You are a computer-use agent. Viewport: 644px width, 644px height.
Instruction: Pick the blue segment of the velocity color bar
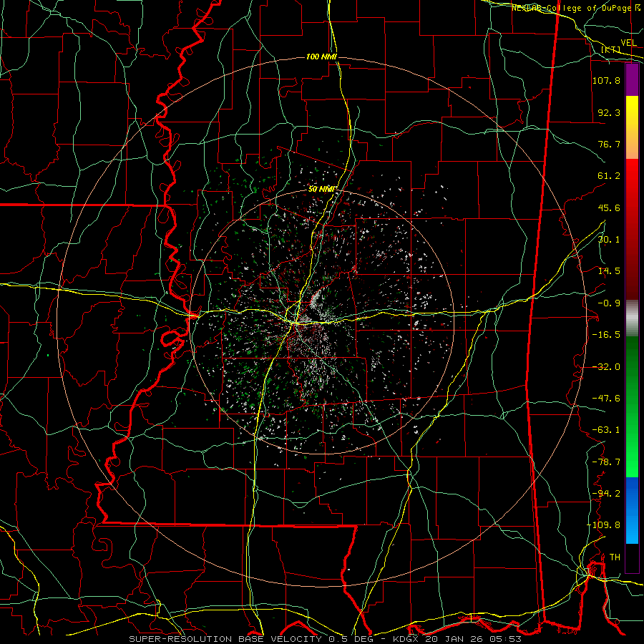(632, 510)
